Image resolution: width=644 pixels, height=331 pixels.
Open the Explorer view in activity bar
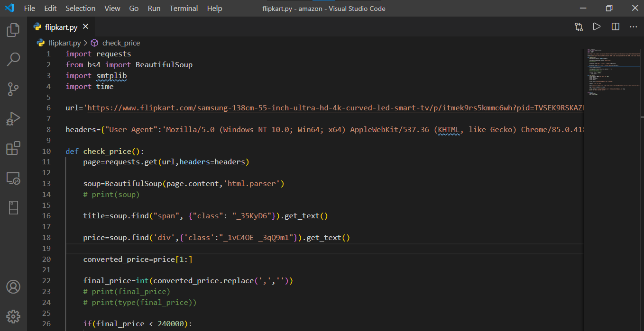(x=13, y=30)
